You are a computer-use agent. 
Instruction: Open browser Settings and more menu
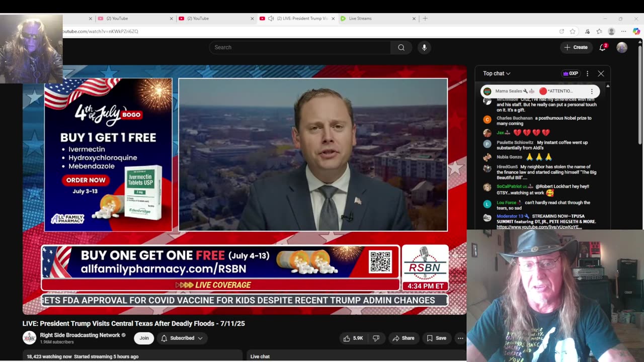[624, 31]
